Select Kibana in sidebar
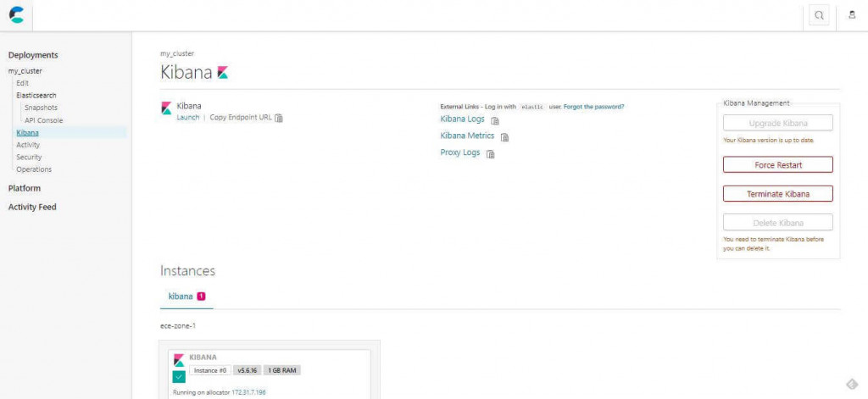Screen dimensions: 868x399 28,133
